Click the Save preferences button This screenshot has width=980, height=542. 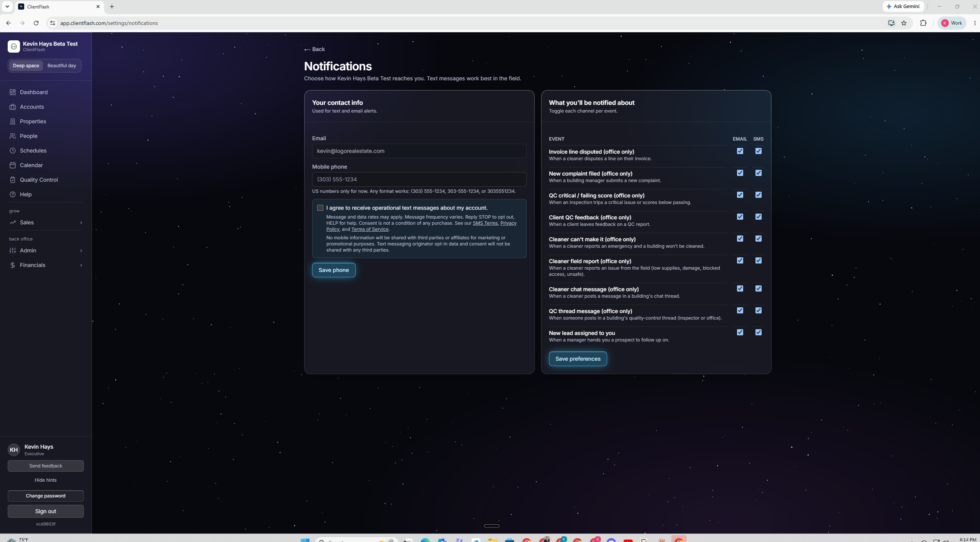pyautogui.click(x=578, y=359)
